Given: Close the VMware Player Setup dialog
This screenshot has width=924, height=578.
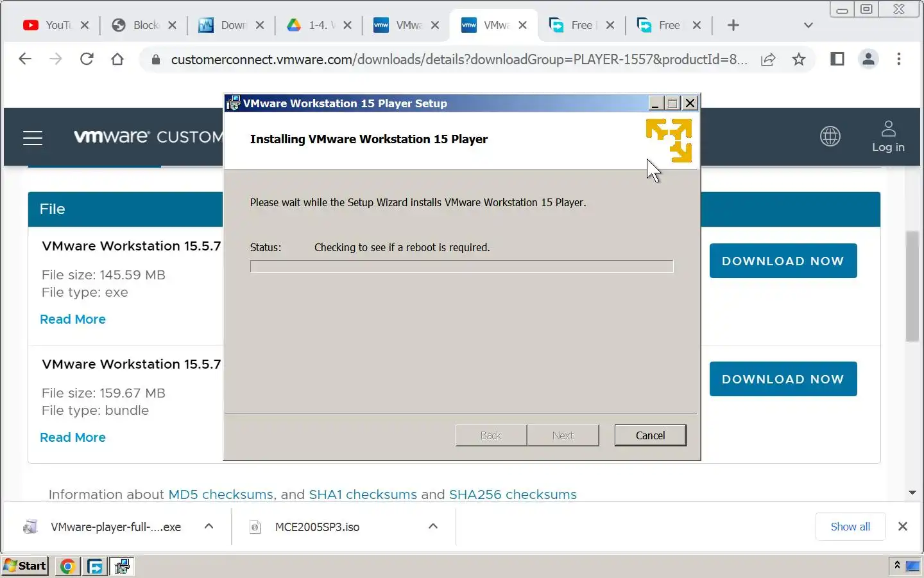Looking at the screenshot, I should click(x=690, y=103).
